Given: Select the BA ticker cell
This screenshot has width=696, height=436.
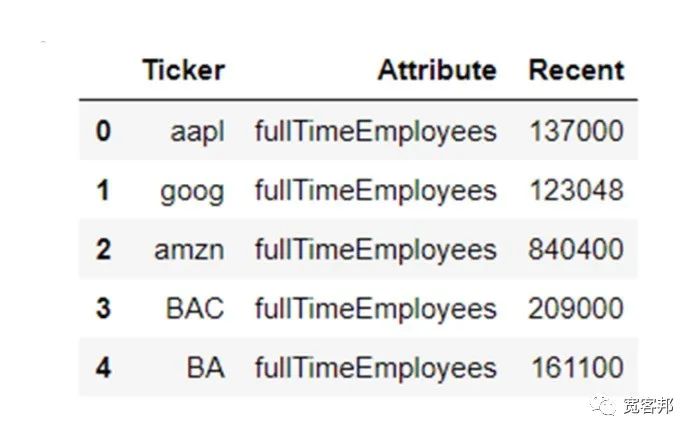Looking at the screenshot, I should pyautogui.click(x=206, y=368).
